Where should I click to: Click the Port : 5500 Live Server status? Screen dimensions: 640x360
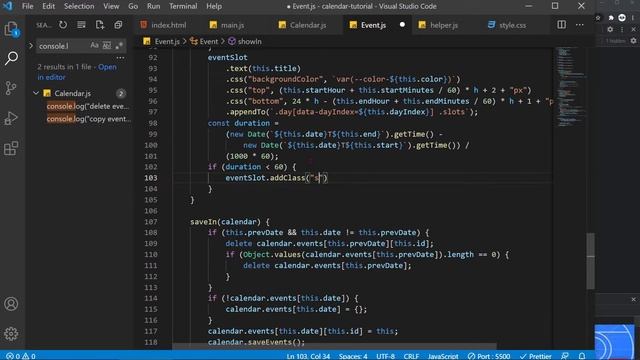[489, 356]
